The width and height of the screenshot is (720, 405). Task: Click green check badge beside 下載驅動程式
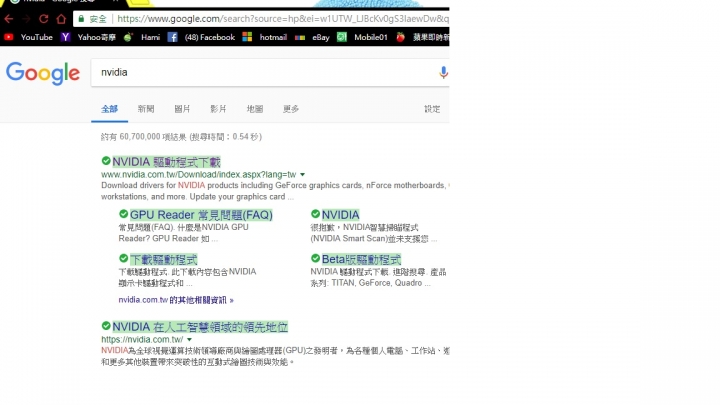(x=124, y=258)
